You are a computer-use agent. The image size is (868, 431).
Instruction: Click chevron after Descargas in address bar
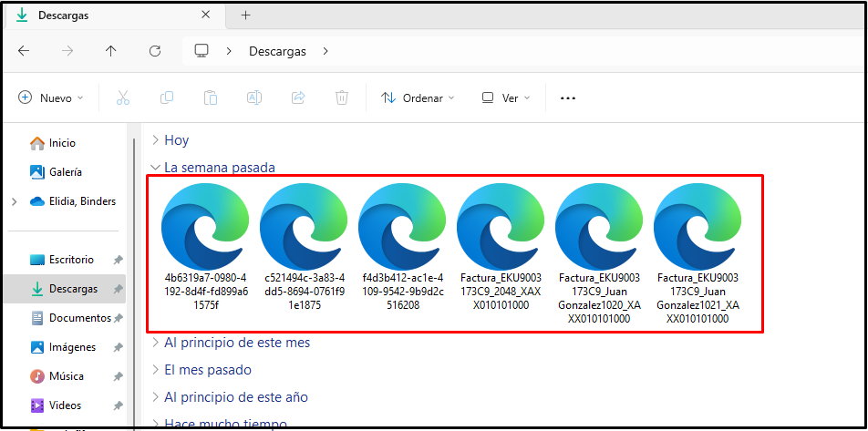tap(325, 51)
